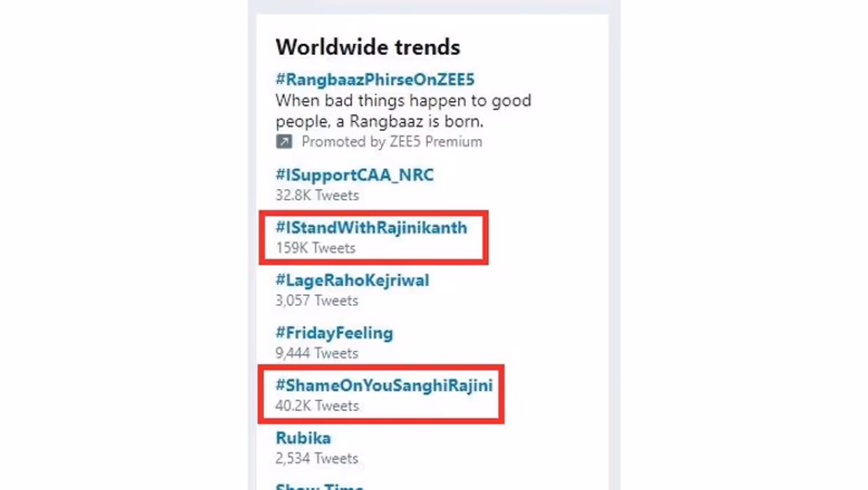This screenshot has width=868, height=490.
Task: Click the ZEE5 Premium advertiser name
Action: coord(435,142)
